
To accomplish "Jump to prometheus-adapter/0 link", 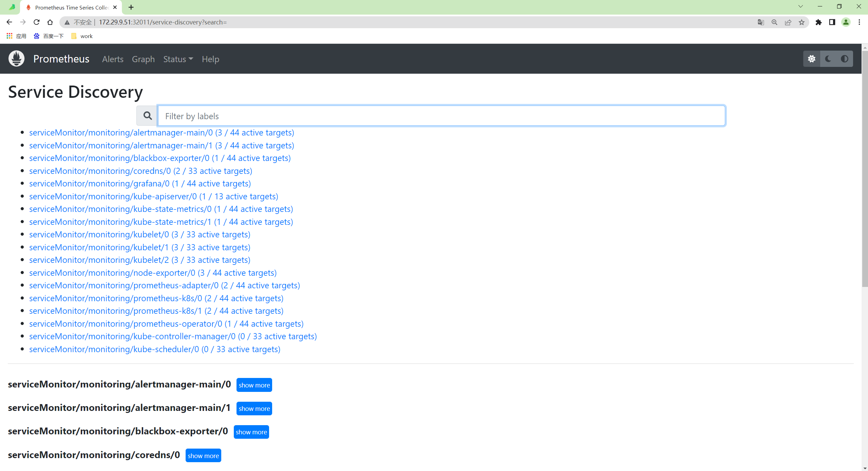I will pos(165,285).
